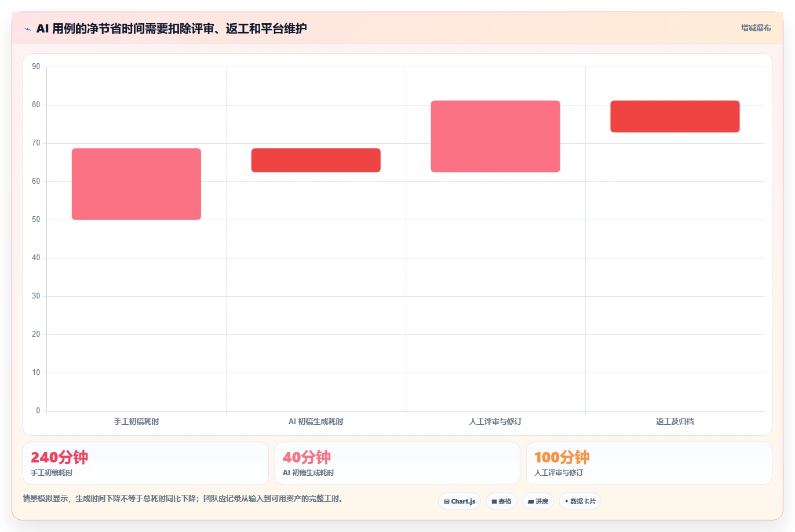Click x-axis label 人工评审与修订

pyautogui.click(x=495, y=421)
